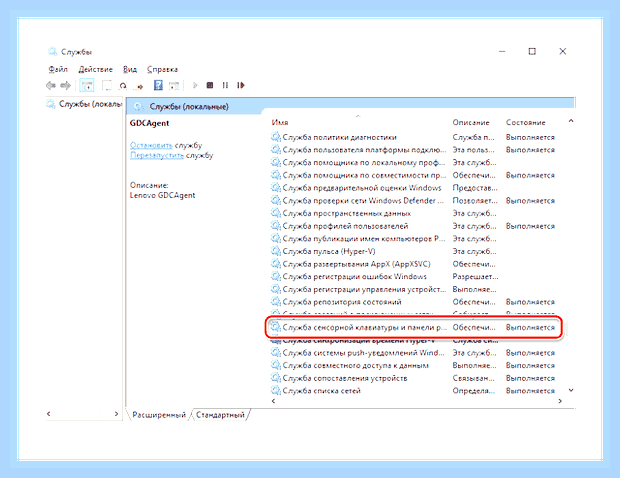The image size is (620, 478).
Task: Open the Help question-mark toolbar icon
Action: [x=158, y=85]
